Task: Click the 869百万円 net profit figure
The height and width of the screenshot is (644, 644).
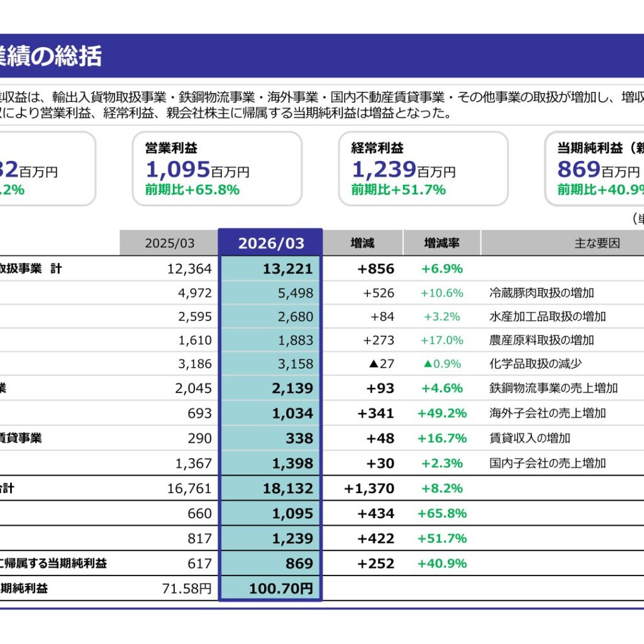Action: (x=599, y=169)
